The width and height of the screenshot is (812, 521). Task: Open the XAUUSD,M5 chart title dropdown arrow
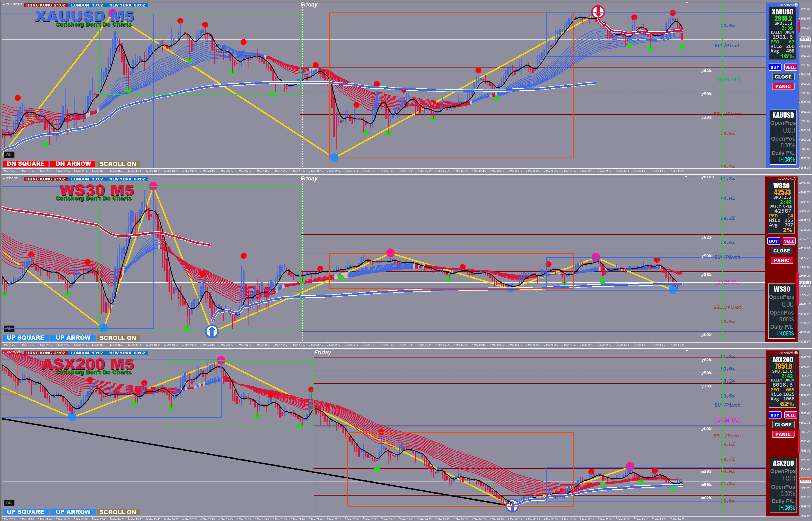click(4, 5)
